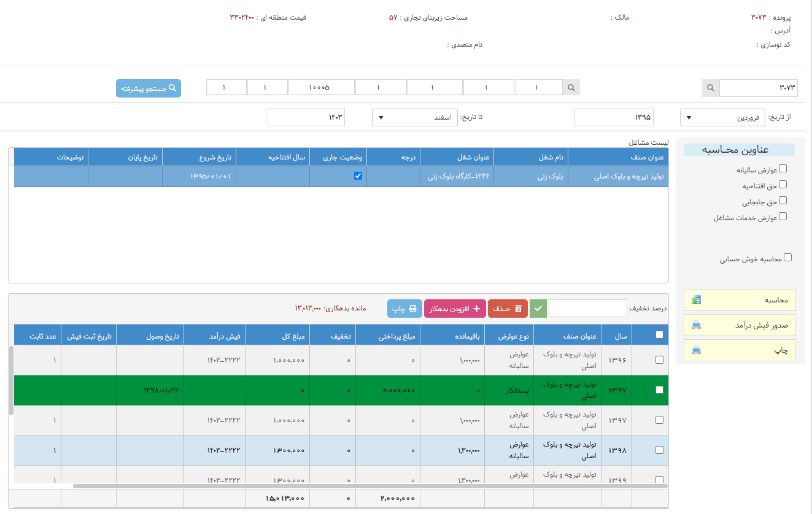This screenshot has width=812, height=514.
Task: Click the code box containing ۱۰۰۰۵
Action: (x=322, y=88)
